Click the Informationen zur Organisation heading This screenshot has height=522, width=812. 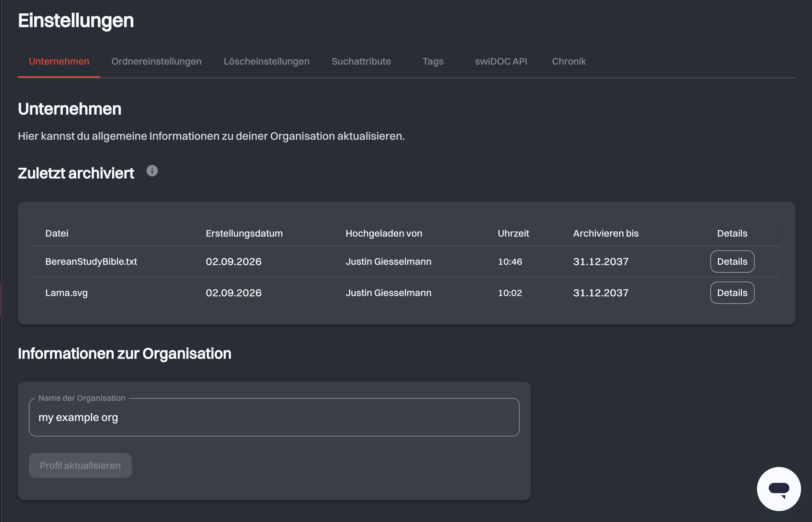pos(124,354)
